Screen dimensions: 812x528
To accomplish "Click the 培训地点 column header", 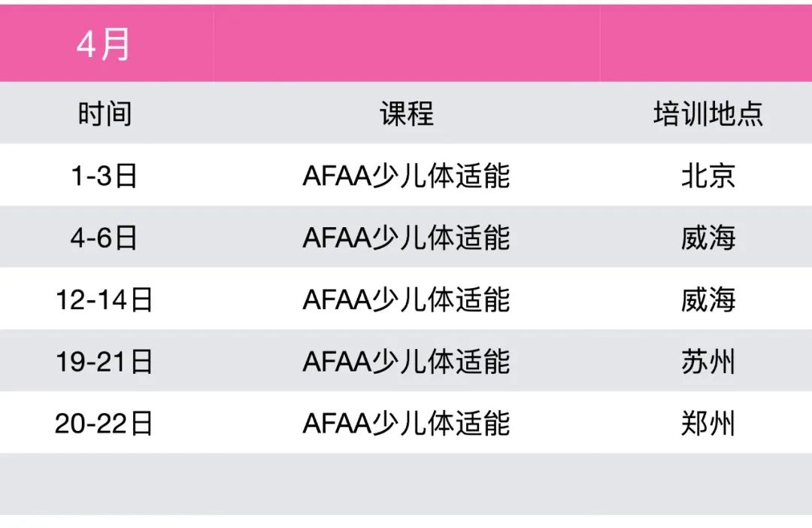I will coord(707,114).
